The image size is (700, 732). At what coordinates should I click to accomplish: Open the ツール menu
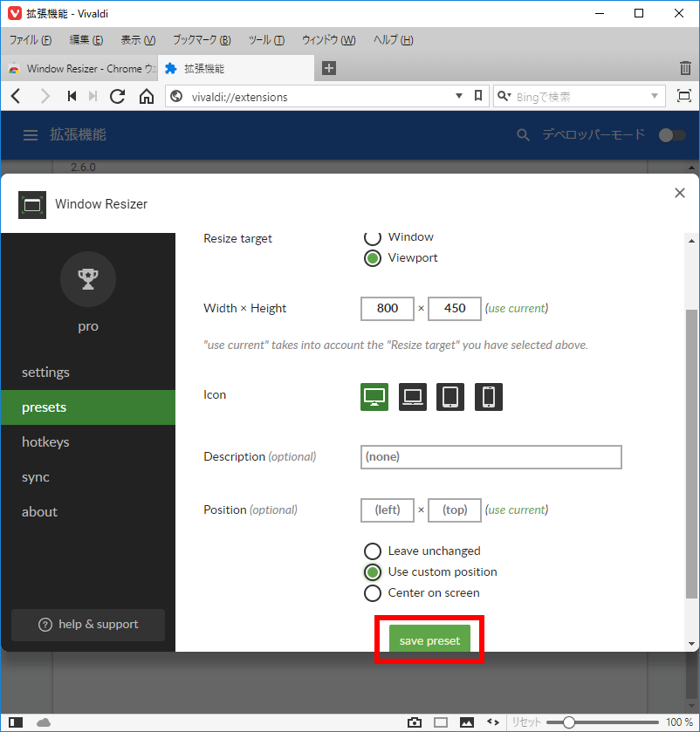[266, 40]
